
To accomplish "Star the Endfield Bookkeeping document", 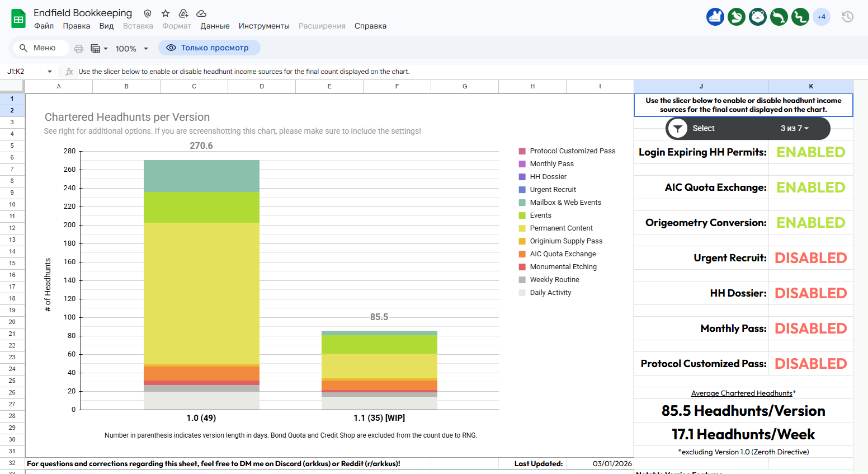I will tap(166, 13).
